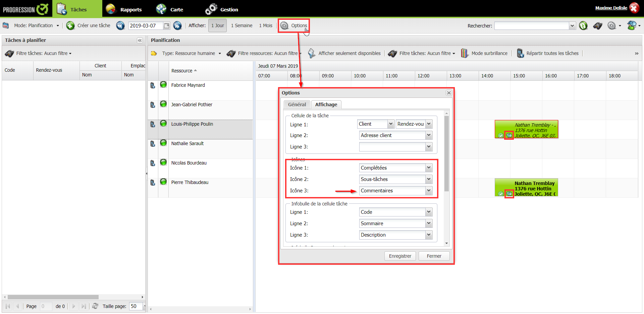Click the green Créer une tâche plus icon

click(x=70, y=25)
